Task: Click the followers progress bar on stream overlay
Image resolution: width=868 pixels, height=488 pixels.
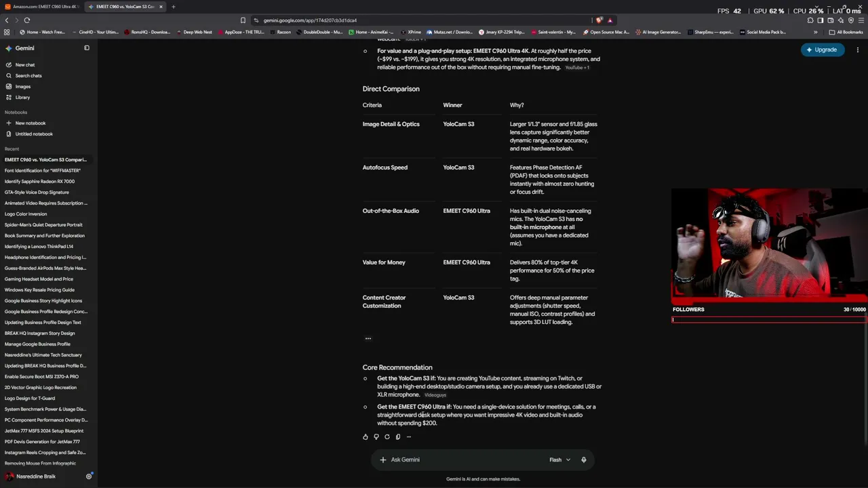Action: tap(769, 320)
